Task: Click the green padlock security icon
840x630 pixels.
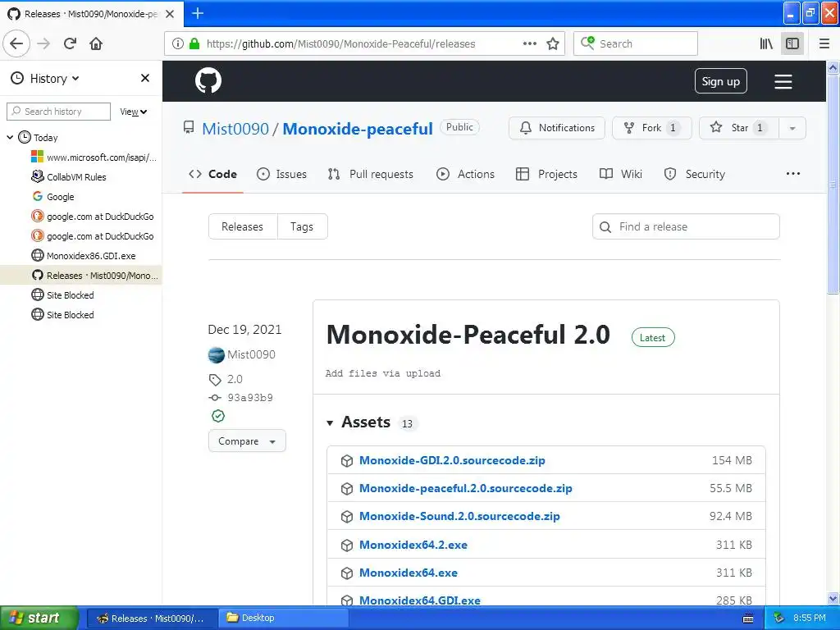Action: click(194, 43)
